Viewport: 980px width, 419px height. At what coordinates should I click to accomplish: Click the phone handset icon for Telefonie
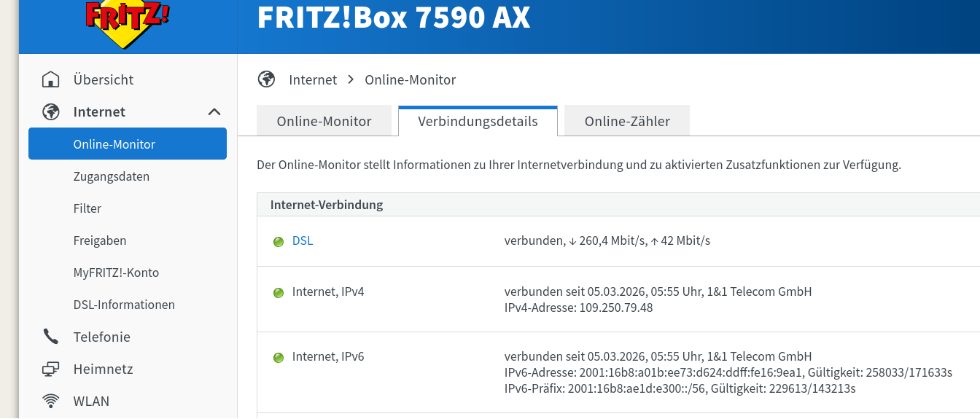[50, 337]
